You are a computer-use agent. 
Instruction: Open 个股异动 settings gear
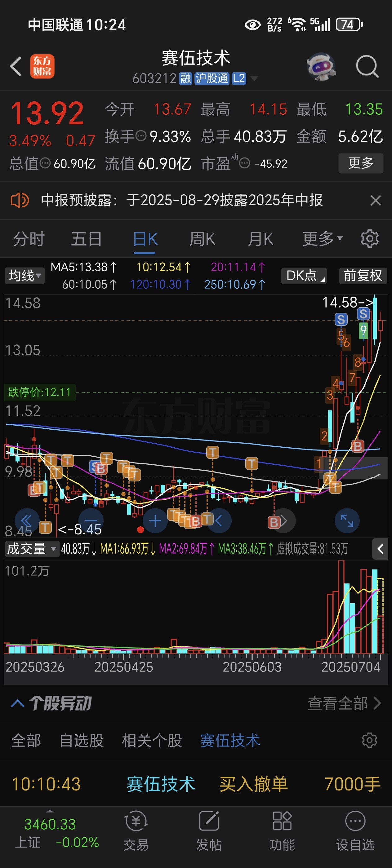tap(369, 740)
